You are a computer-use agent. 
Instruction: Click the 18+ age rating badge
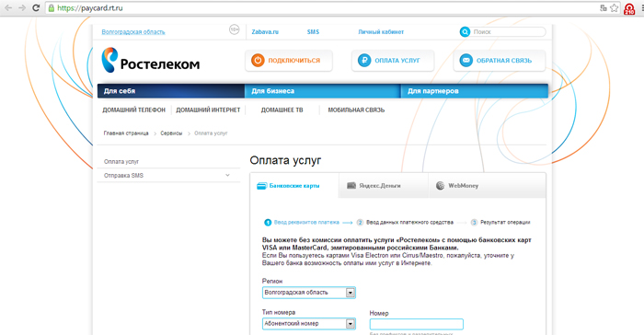[x=234, y=29]
